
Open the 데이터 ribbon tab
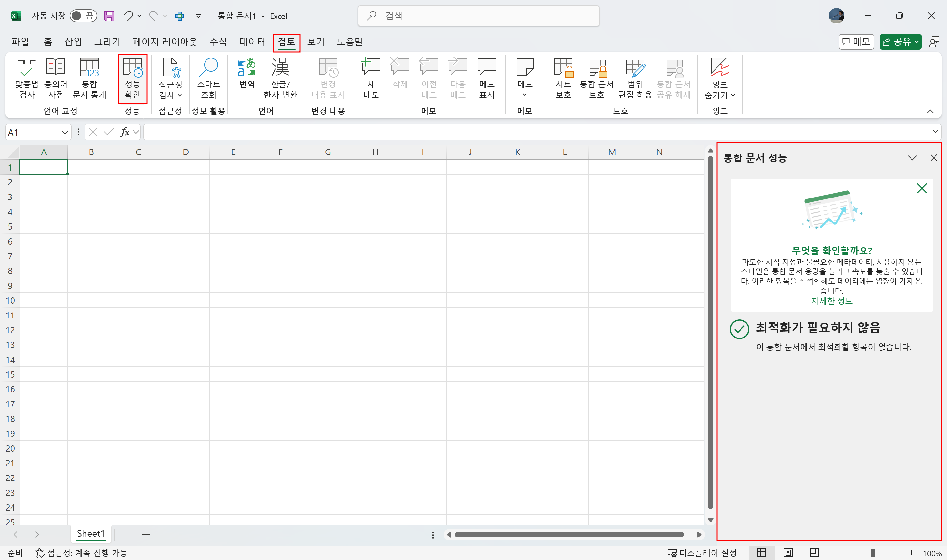tap(252, 42)
